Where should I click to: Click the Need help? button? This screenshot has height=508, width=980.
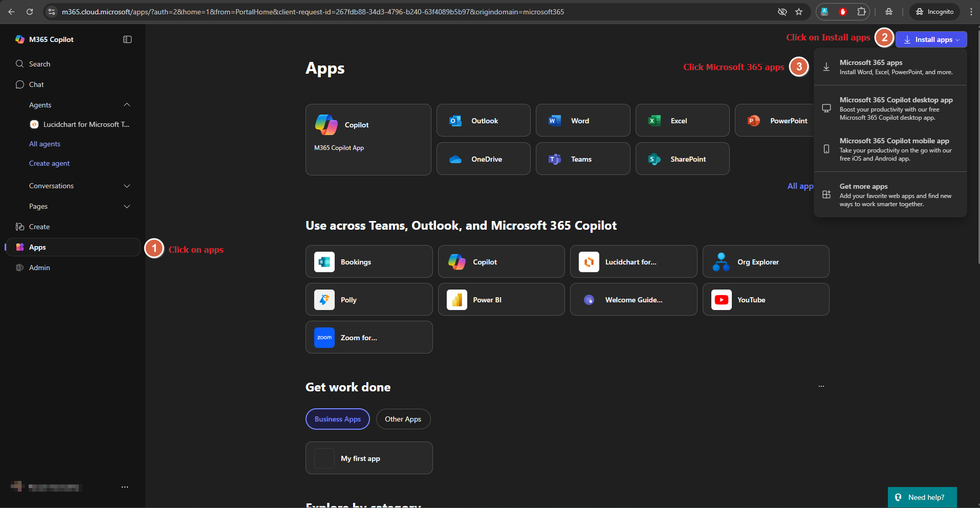(x=922, y=497)
